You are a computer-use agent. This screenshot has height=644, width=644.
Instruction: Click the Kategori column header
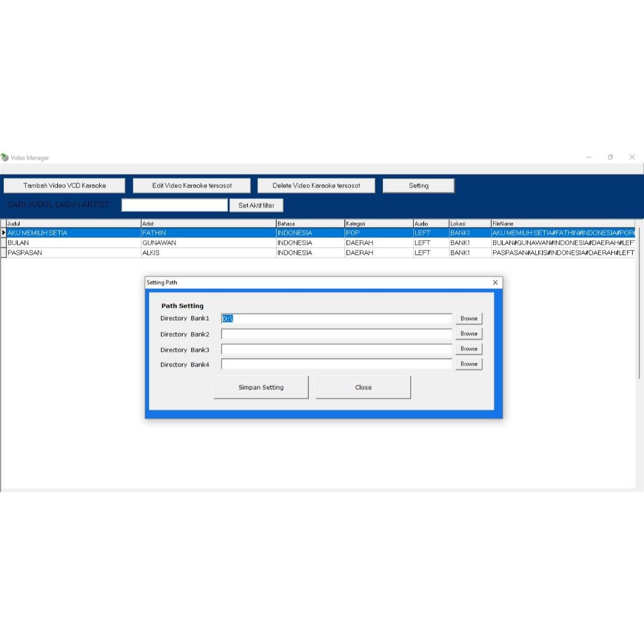coord(379,223)
